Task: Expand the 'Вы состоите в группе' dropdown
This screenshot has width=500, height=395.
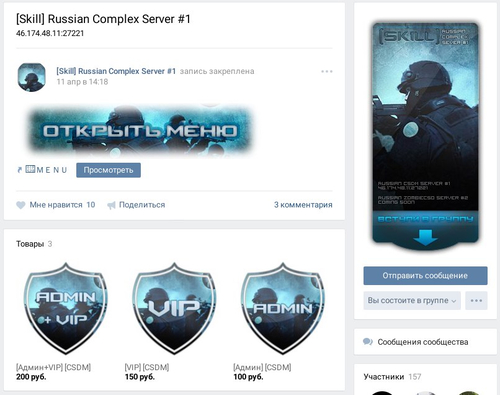Action: (x=412, y=300)
